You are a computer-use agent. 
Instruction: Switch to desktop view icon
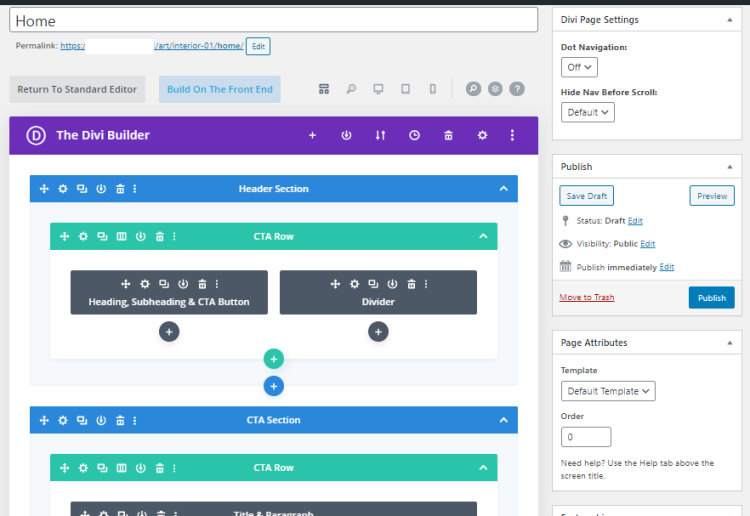pos(378,89)
